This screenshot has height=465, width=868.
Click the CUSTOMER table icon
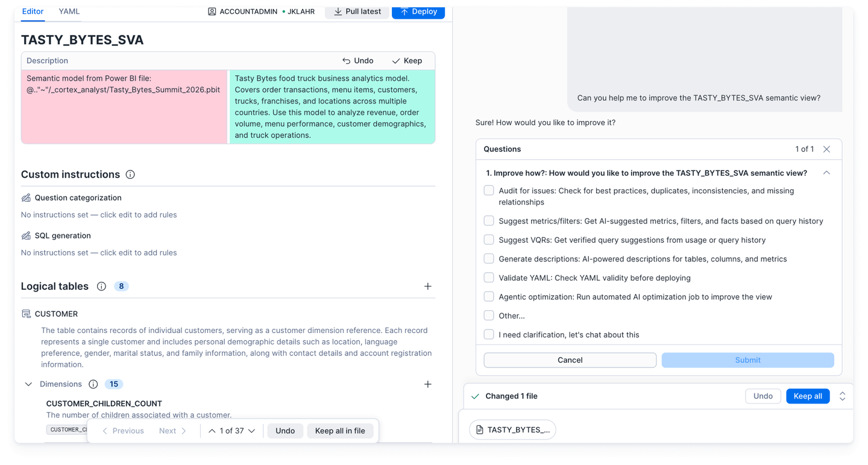[x=26, y=314]
